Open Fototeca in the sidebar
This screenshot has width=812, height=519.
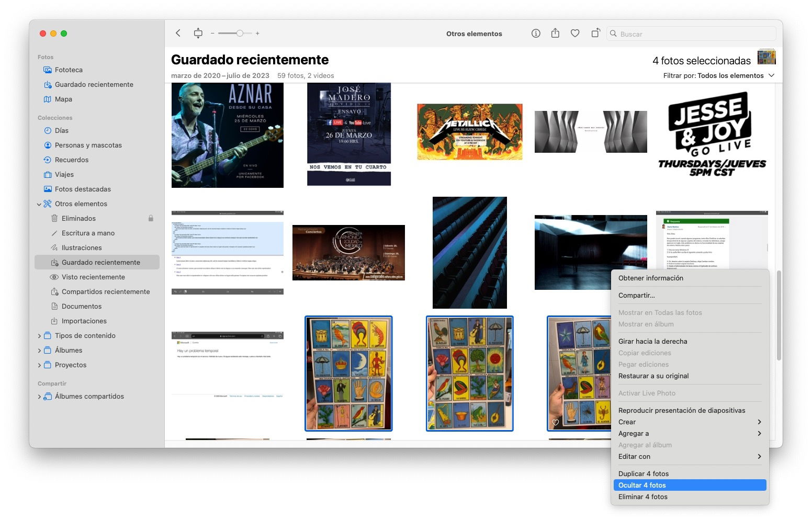[69, 70]
